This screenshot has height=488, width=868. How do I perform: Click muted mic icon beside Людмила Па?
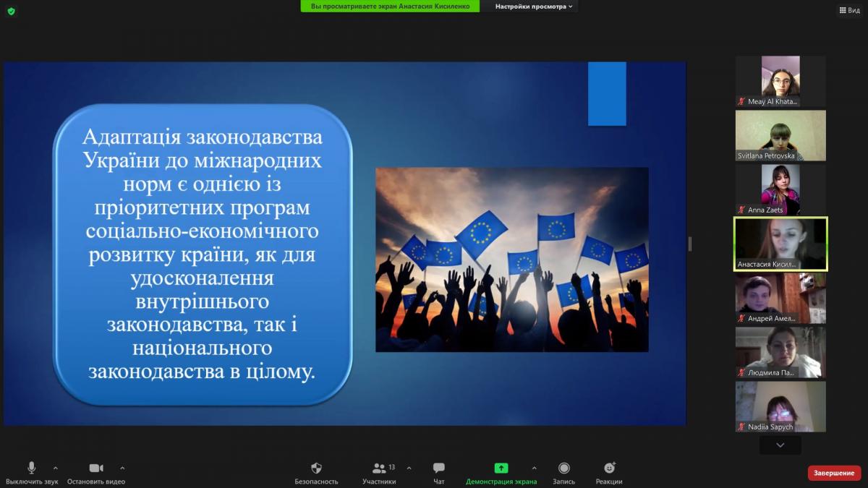[x=741, y=372]
